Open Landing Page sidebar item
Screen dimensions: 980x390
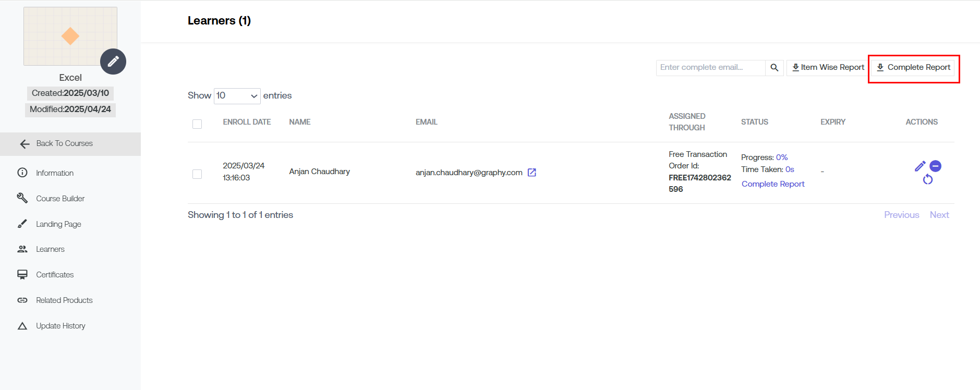click(58, 224)
